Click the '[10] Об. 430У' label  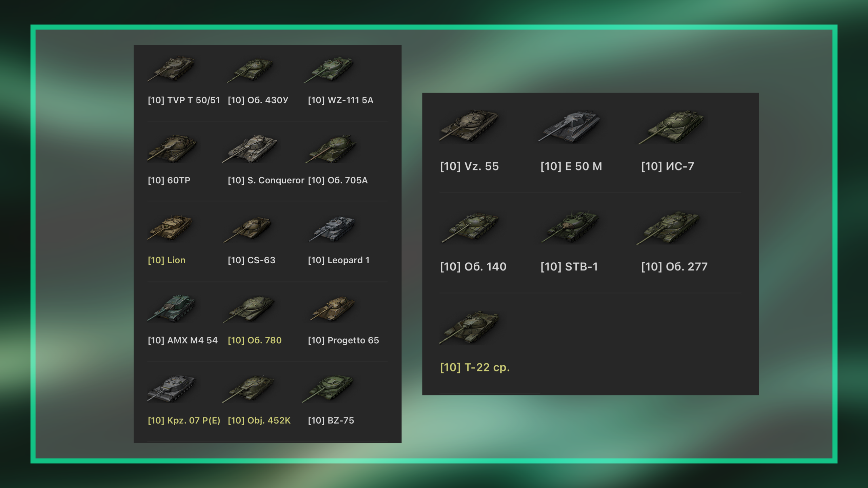258,100
